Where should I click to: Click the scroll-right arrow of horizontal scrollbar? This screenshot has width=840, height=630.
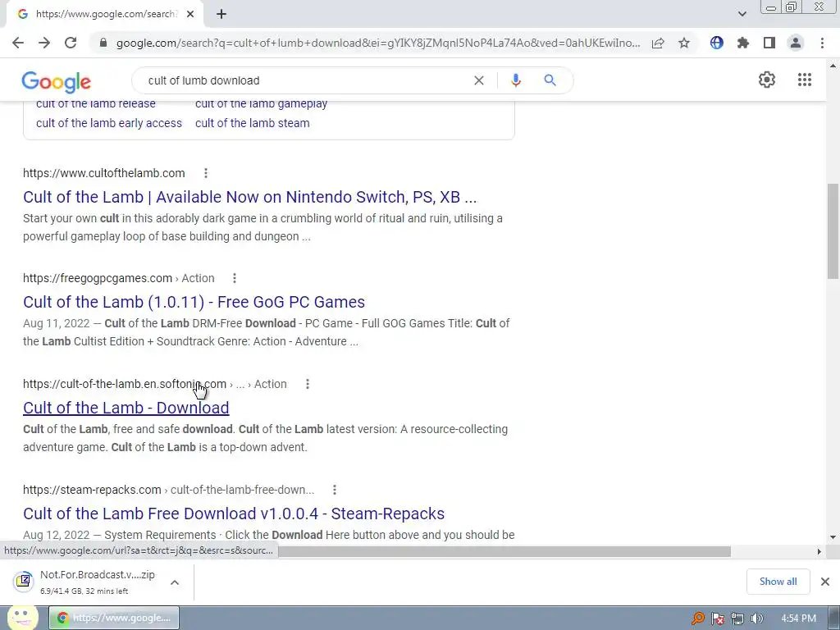(819, 551)
